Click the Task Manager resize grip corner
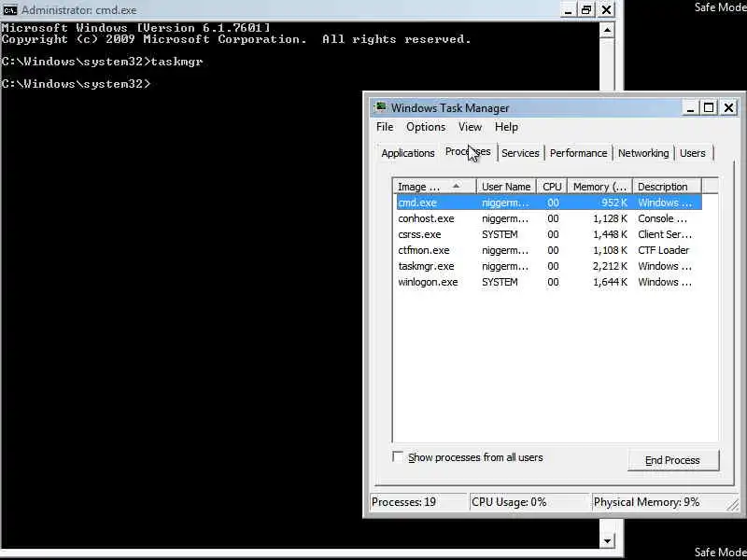This screenshot has height=560, width=747. click(x=733, y=505)
